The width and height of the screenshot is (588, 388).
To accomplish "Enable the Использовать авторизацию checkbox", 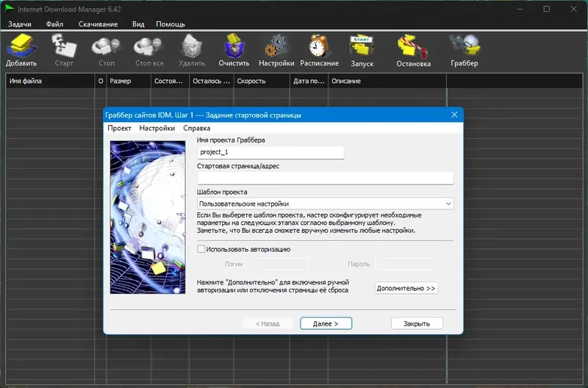I will click(201, 249).
